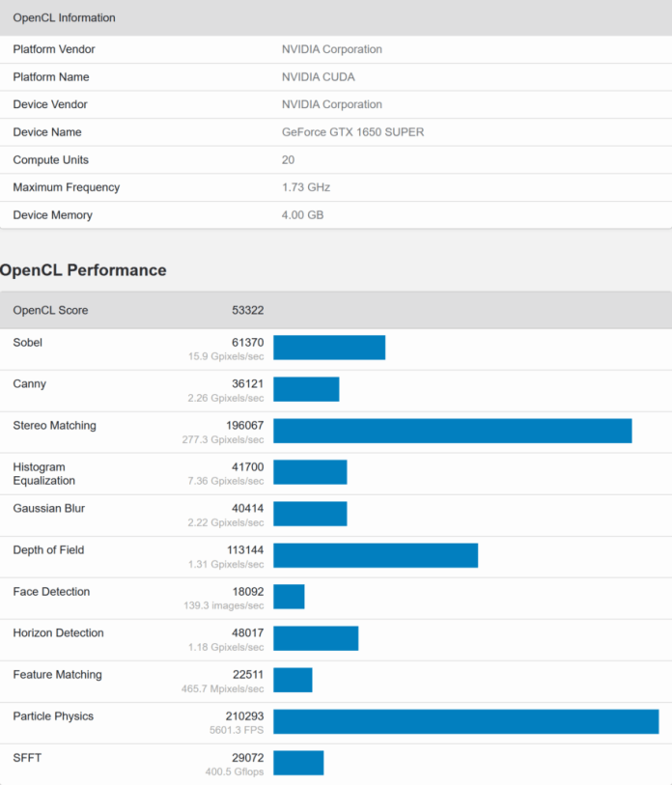Click the Horizon Detection bar

tap(316, 638)
